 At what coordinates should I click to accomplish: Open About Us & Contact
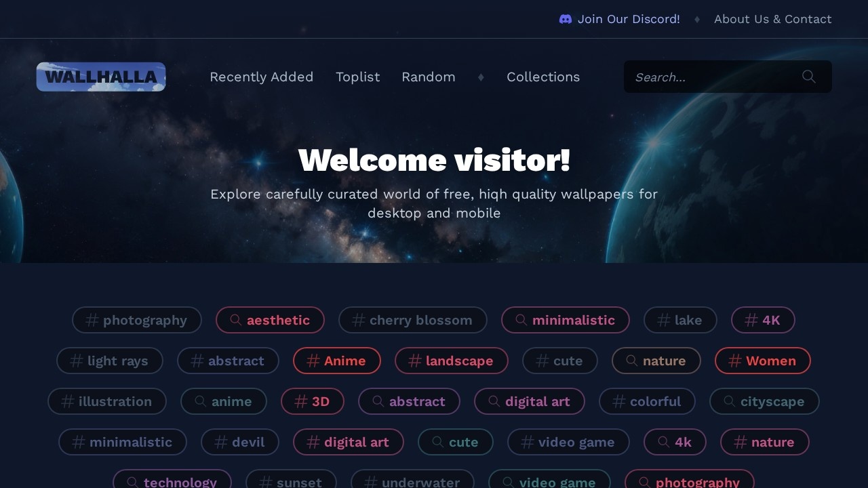point(772,19)
